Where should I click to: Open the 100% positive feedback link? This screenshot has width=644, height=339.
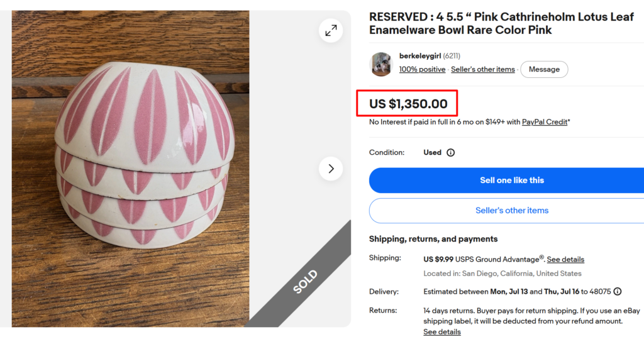tap(422, 69)
